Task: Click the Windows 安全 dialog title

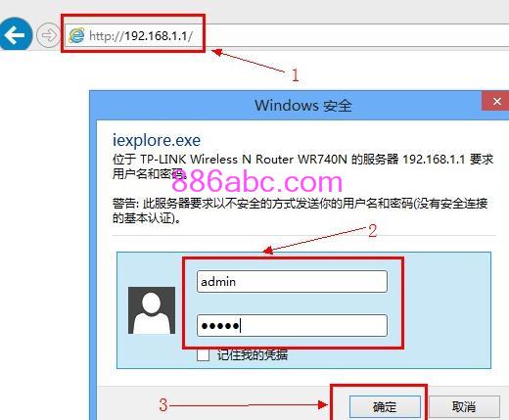Action: [303, 106]
